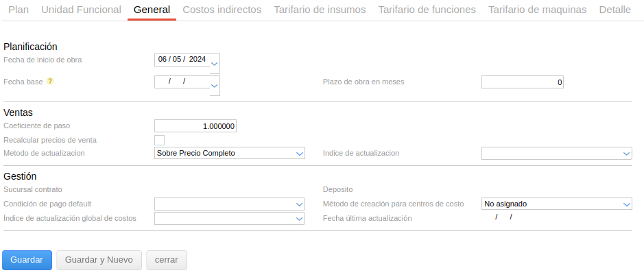Viewport: 644px width, 275px height.
Task: Expand the Metodo de actualizacion dropdown
Action: [299, 154]
